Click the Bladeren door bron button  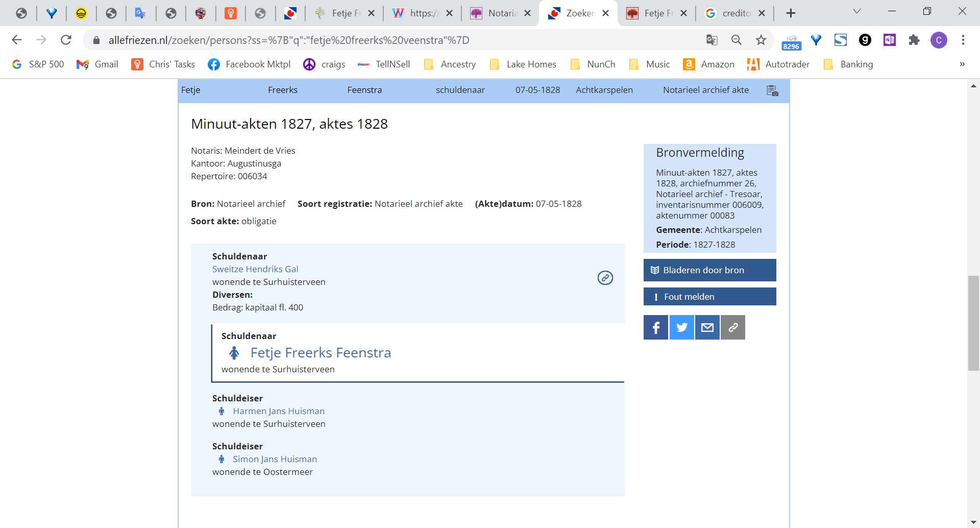click(x=710, y=270)
